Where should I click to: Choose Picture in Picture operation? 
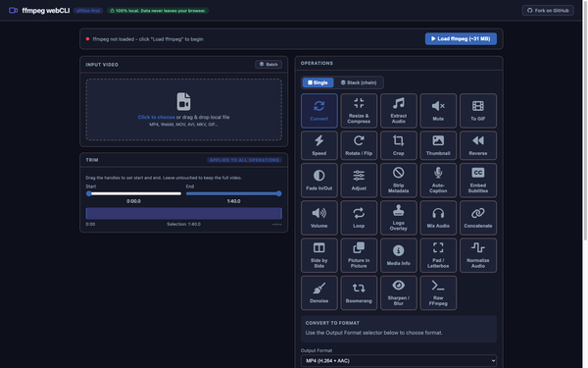359,255
